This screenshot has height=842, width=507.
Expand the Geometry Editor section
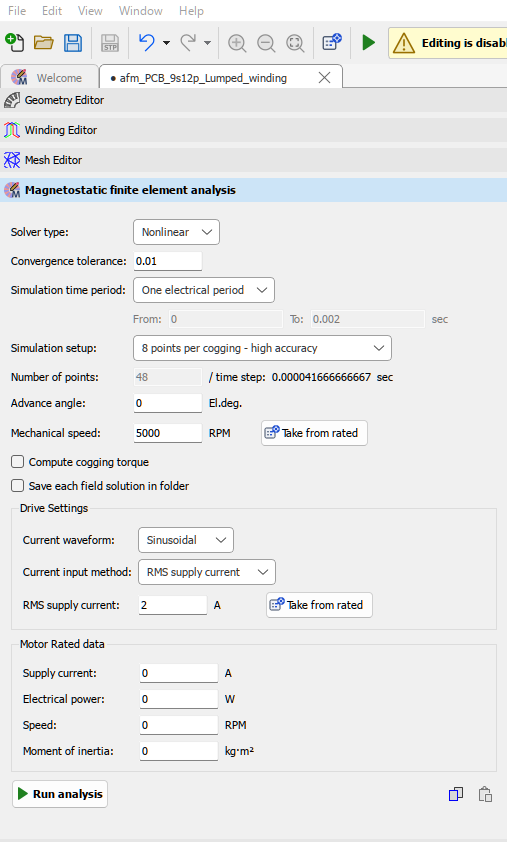[254, 100]
